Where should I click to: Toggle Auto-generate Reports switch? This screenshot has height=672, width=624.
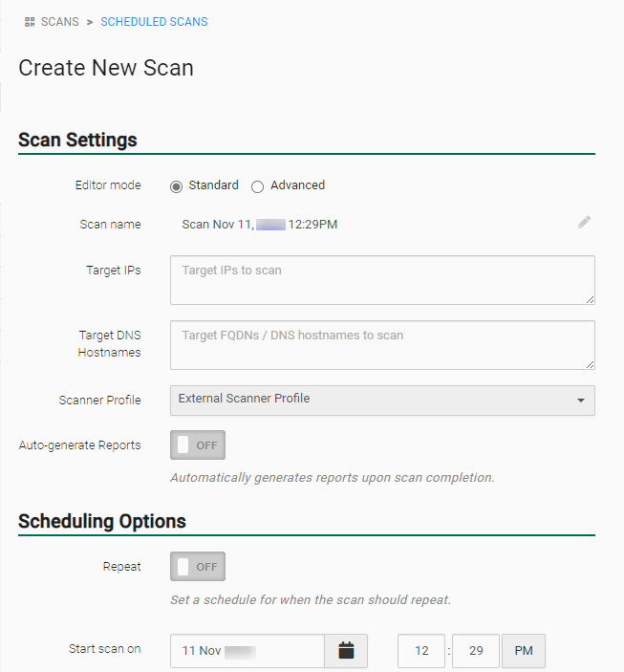click(x=198, y=444)
